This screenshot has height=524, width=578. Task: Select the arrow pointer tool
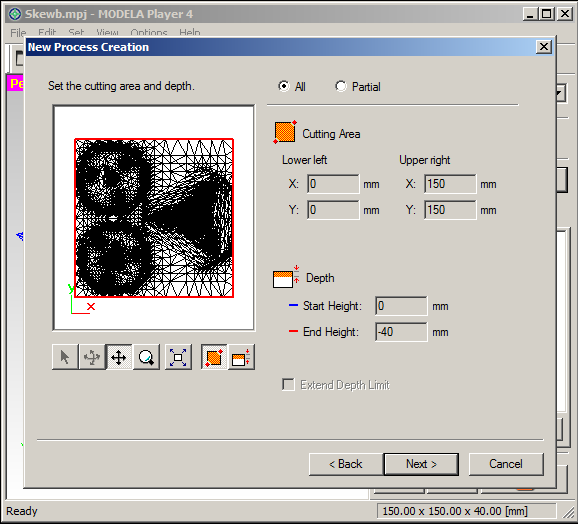(65, 357)
